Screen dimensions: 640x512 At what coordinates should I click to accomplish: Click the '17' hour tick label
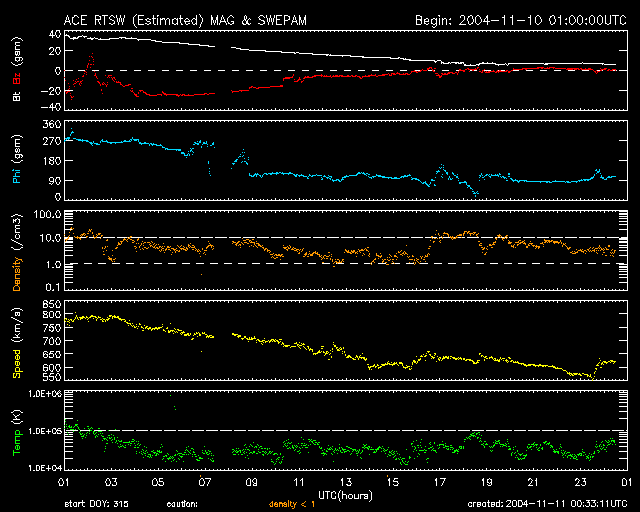[x=440, y=483]
